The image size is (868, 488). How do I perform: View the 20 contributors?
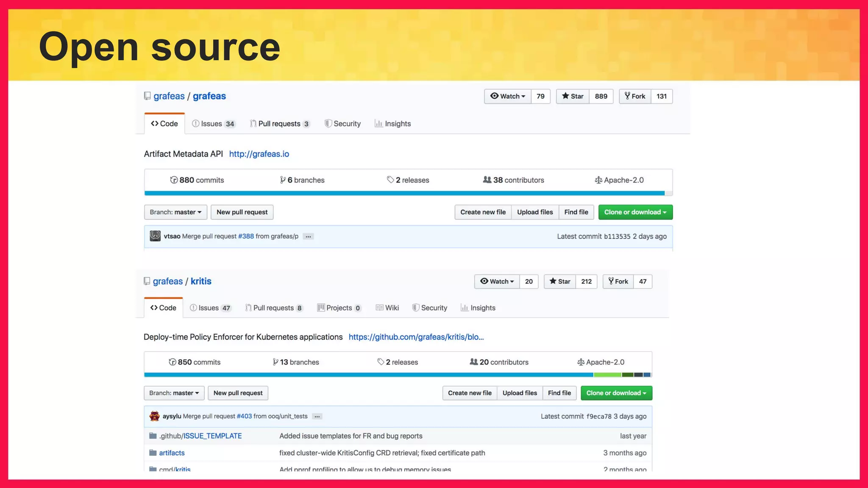click(499, 362)
